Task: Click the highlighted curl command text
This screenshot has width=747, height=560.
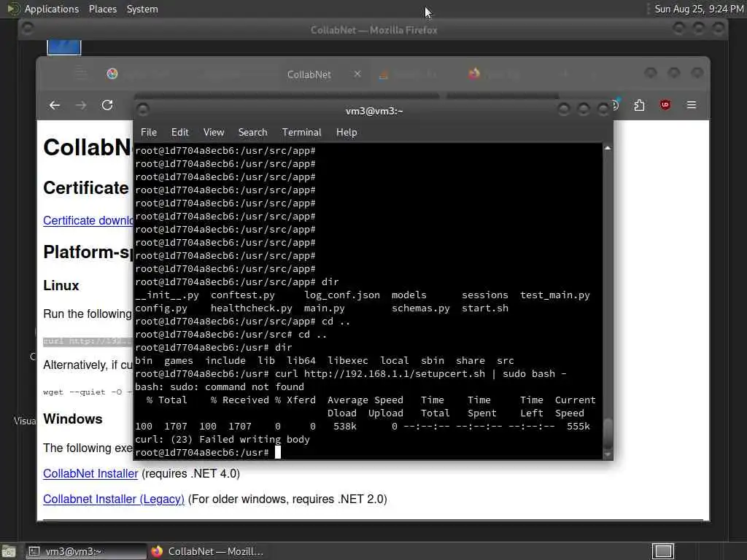Action: point(88,341)
